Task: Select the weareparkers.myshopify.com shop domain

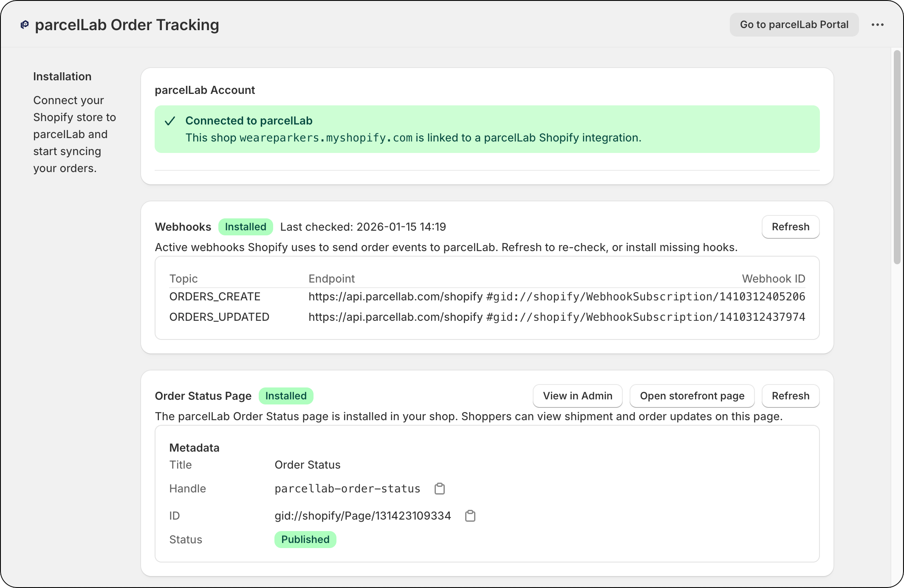Action: click(325, 138)
